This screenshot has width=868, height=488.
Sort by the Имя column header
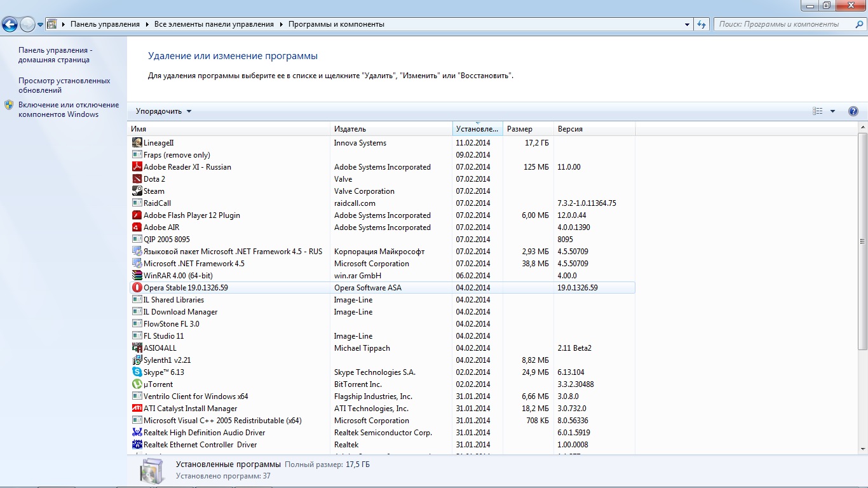(x=229, y=129)
